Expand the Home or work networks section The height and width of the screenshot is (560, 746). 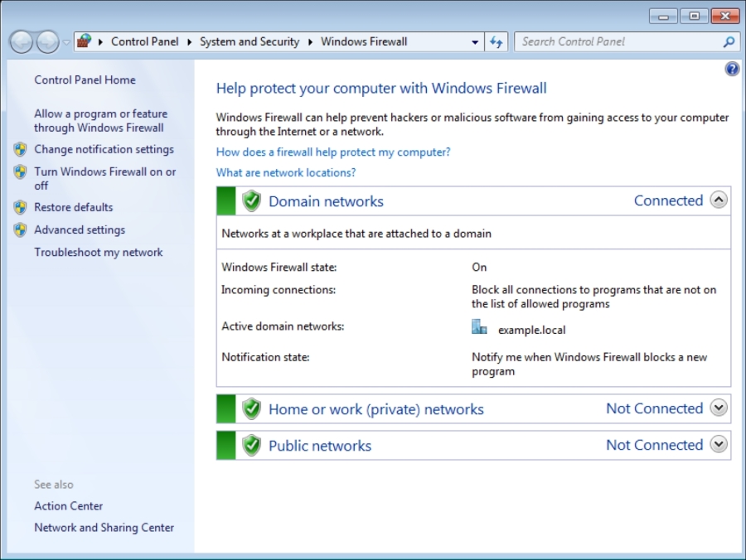coord(719,408)
